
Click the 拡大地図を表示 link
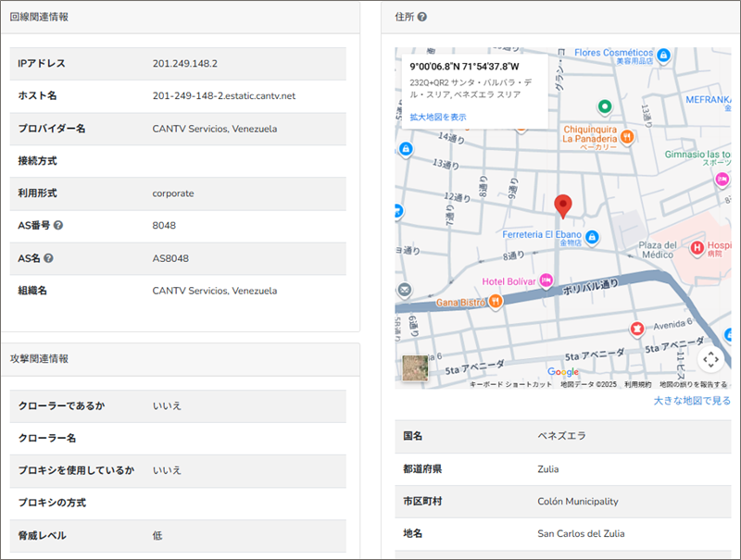pyautogui.click(x=438, y=117)
